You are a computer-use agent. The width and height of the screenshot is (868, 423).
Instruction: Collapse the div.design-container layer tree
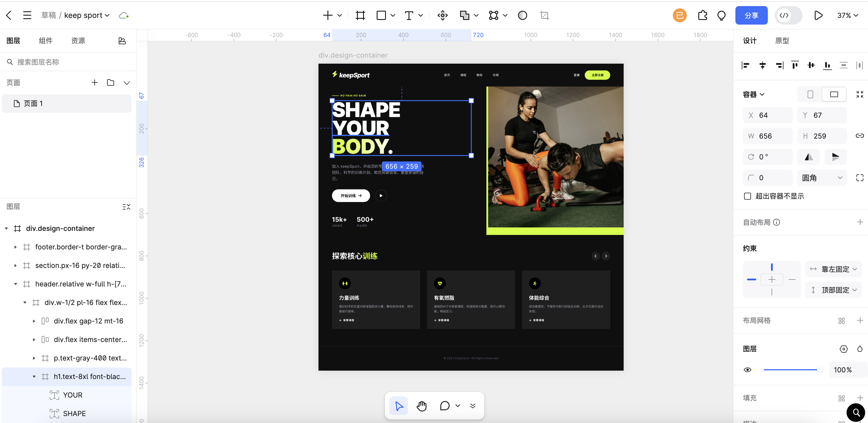(x=6, y=228)
